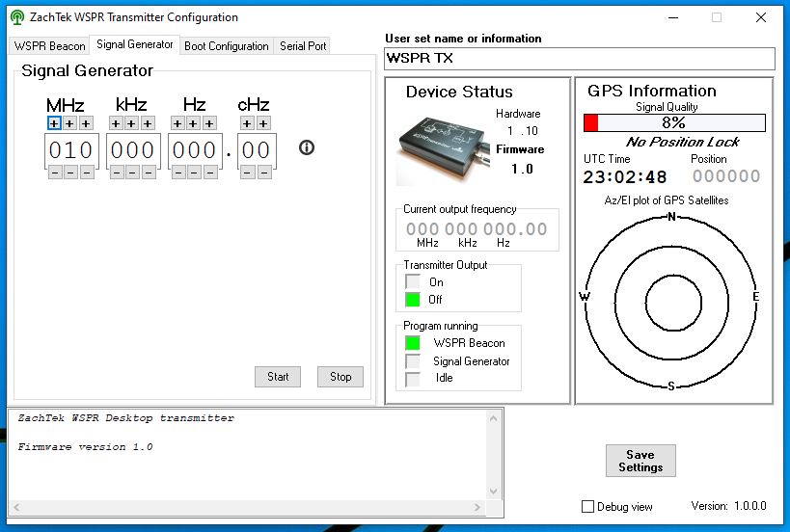This screenshot has width=790, height=532.
Task: Decrease the MHz tens digit minus button
Action: [x=71, y=173]
